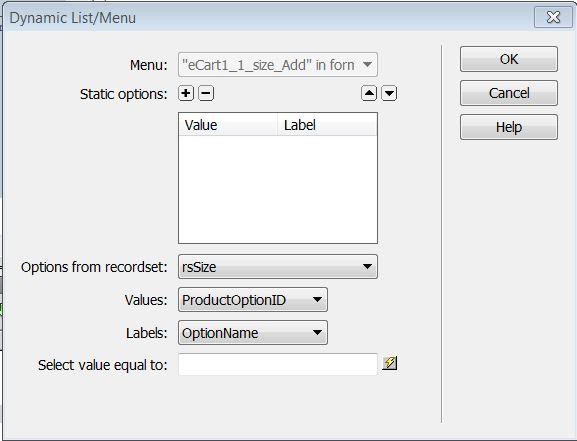Open dynamic data lightning bolt icon
The width and height of the screenshot is (577, 441).
(x=389, y=363)
